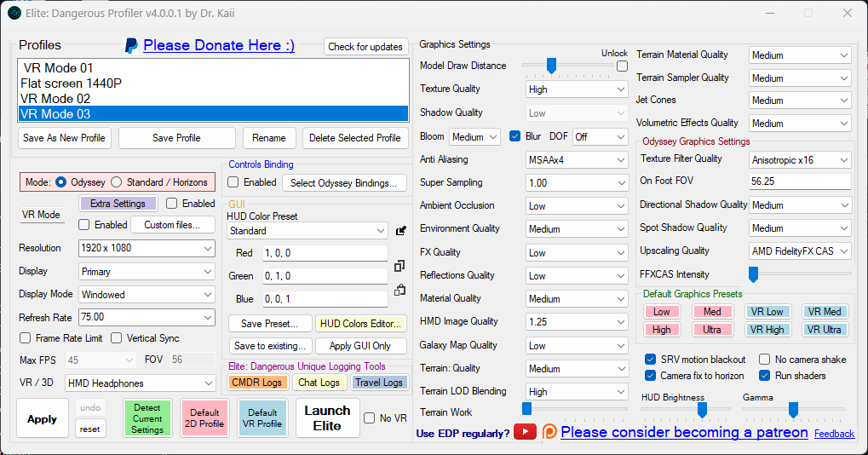
Task: Open HUD Colors Editor
Action: click(360, 323)
